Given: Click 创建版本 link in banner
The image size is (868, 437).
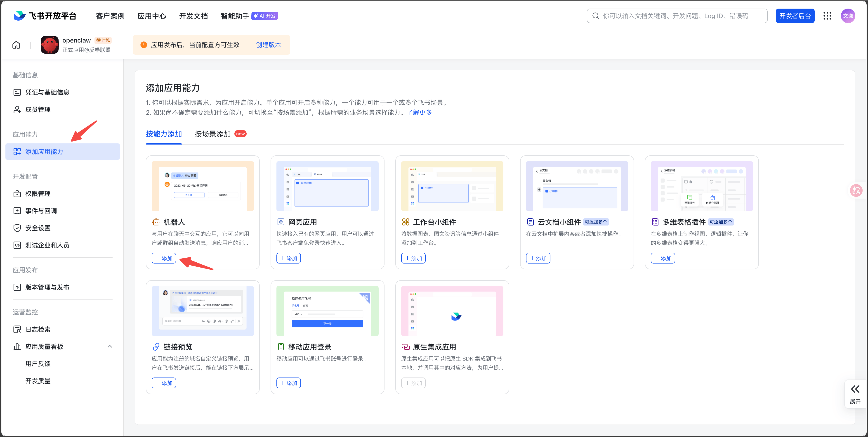Looking at the screenshot, I should click(268, 45).
